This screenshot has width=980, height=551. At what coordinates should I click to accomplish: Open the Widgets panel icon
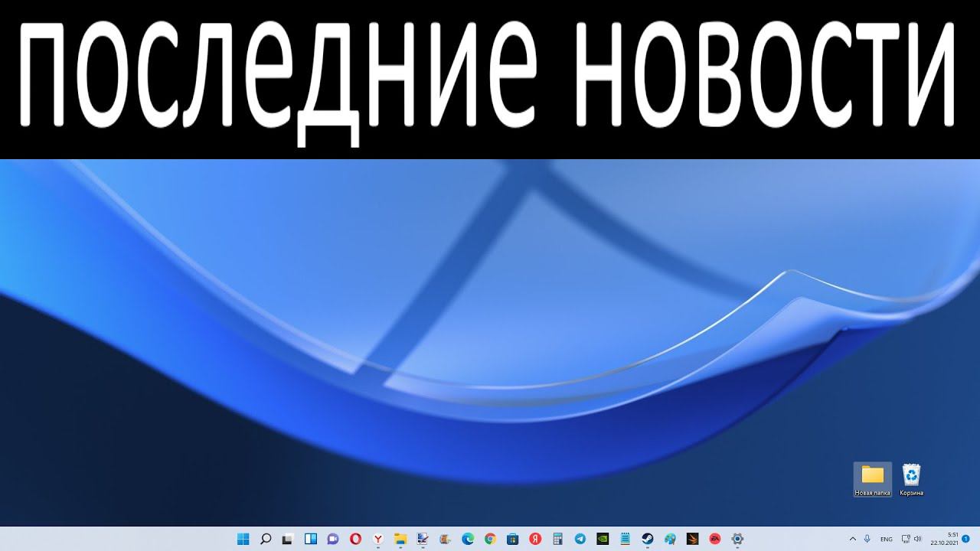coord(311,539)
